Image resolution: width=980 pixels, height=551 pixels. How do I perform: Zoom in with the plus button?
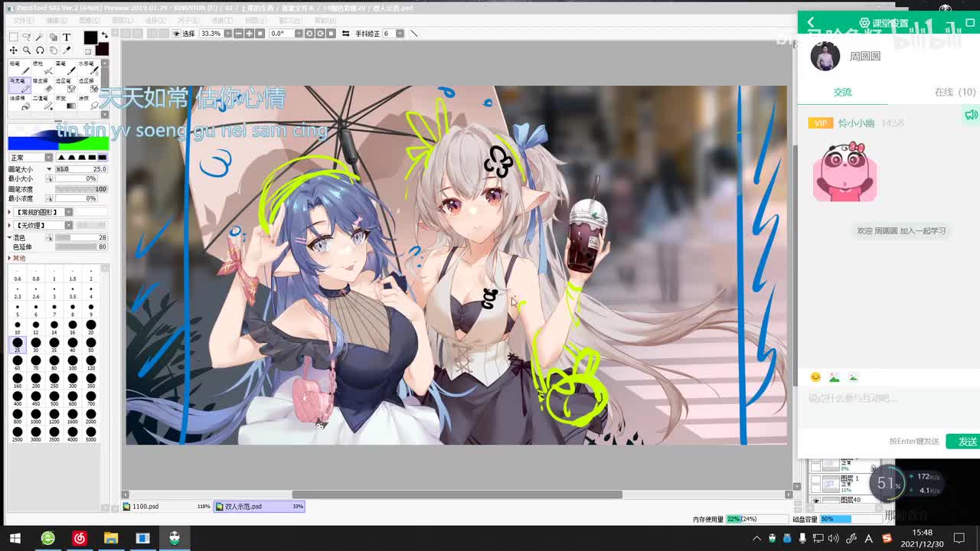[x=250, y=34]
